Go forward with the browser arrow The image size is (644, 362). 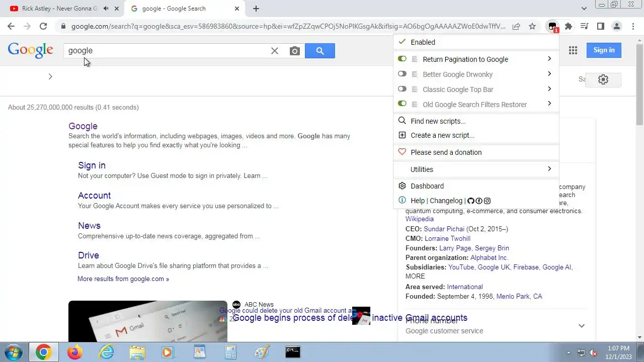(27, 27)
